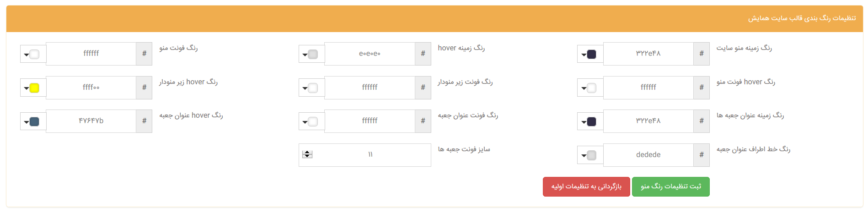Click the green ثبت تنظیمات رنگ منو button

point(670,187)
